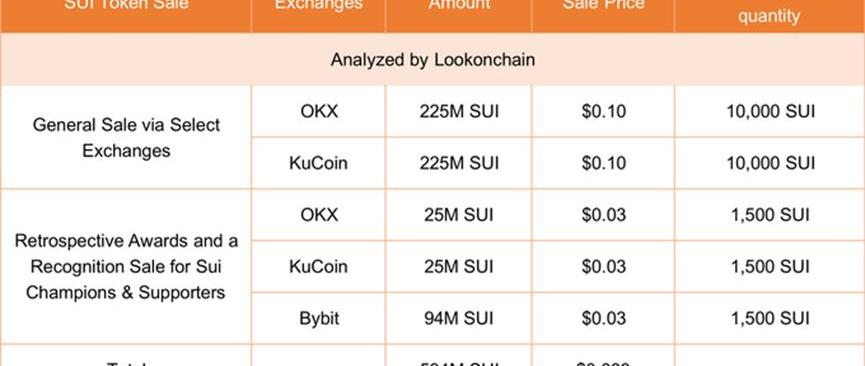Click the $0.10 price in KuCoin row
This screenshot has width=865, height=366.
tap(603, 163)
